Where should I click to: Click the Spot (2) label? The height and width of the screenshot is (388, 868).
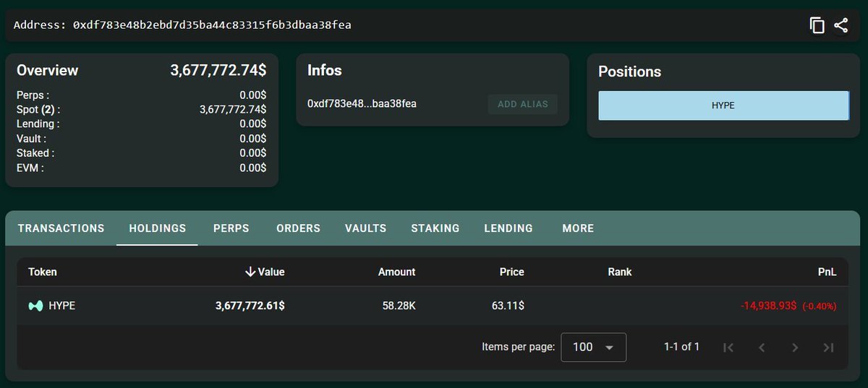pos(38,110)
